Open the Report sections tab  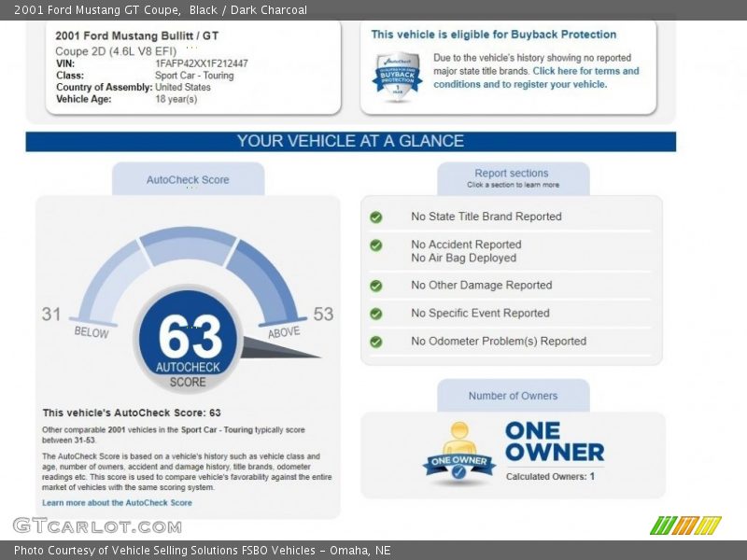[x=513, y=178]
